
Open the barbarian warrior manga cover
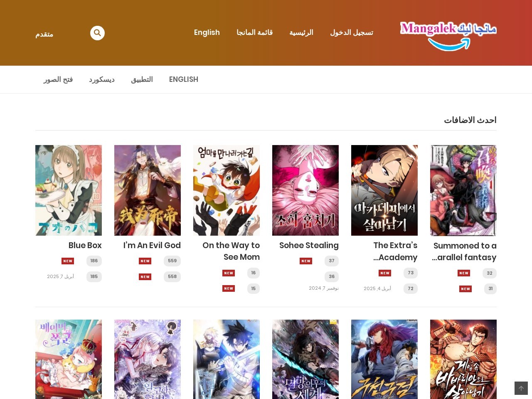pyautogui.click(x=463, y=359)
